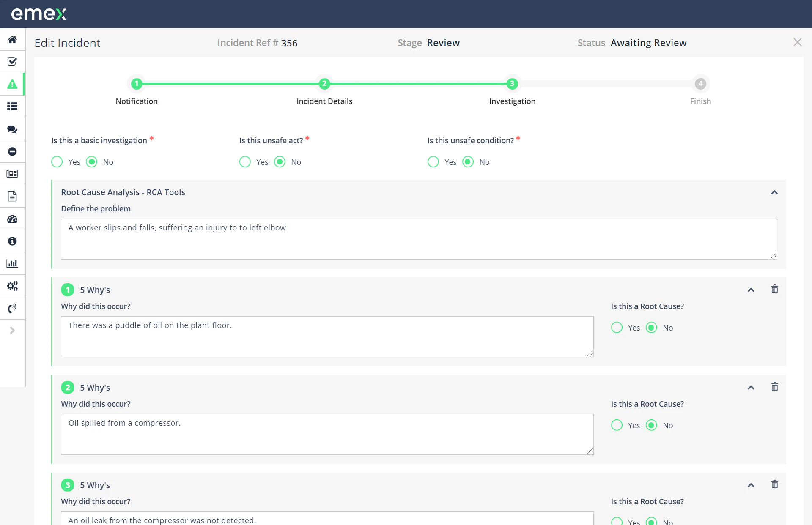The image size is (812, 525).
Task: Open the chat messages sidebar icon
Action: (x=12, y=129)
